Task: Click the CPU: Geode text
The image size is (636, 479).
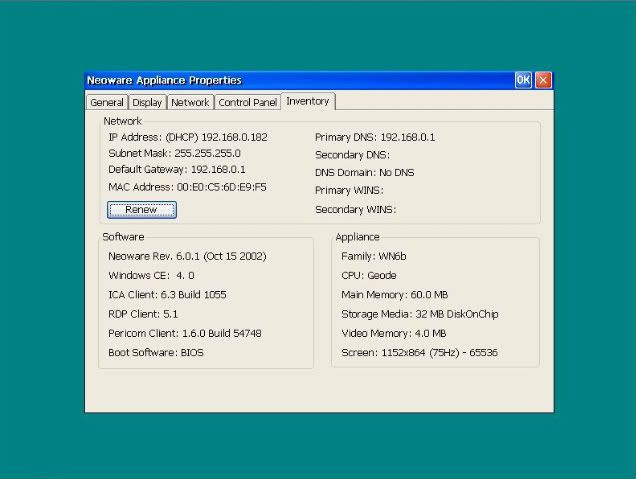Action: (369, 275)
